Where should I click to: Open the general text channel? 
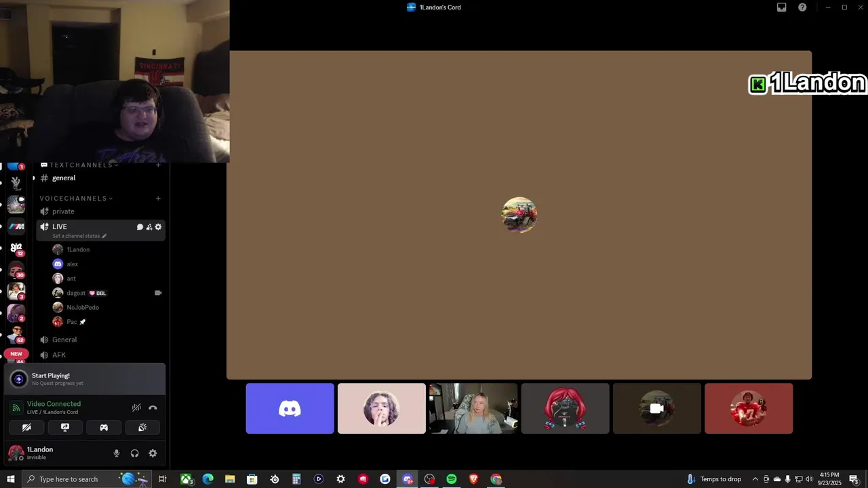(x=100, y=178)
